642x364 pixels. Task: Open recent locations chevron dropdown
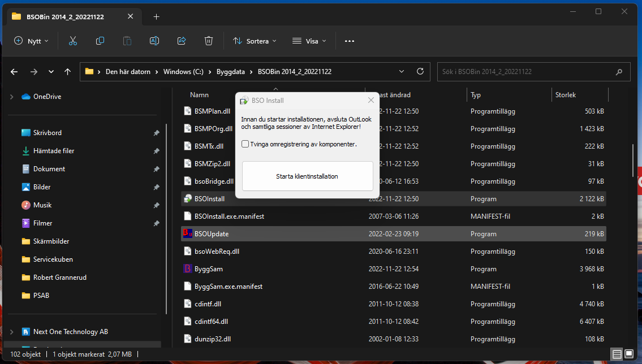pos(51,72)
